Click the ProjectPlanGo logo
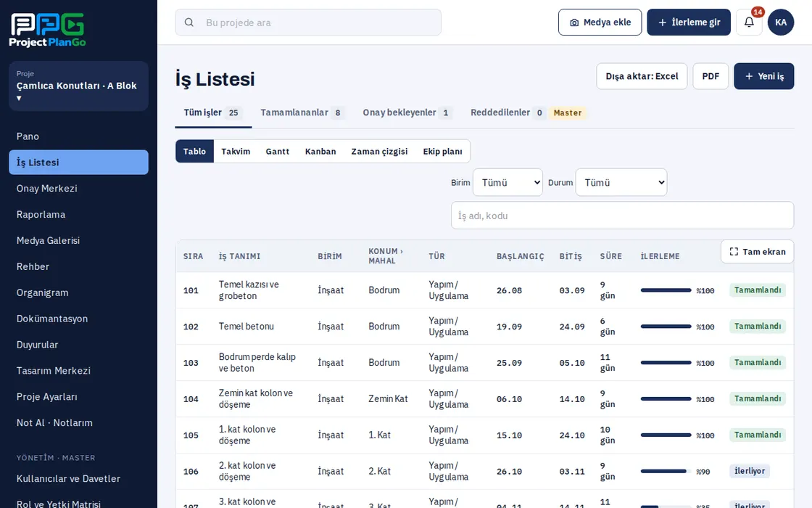Viewport: 812px width, 508px height. click(x=48, y=30)
